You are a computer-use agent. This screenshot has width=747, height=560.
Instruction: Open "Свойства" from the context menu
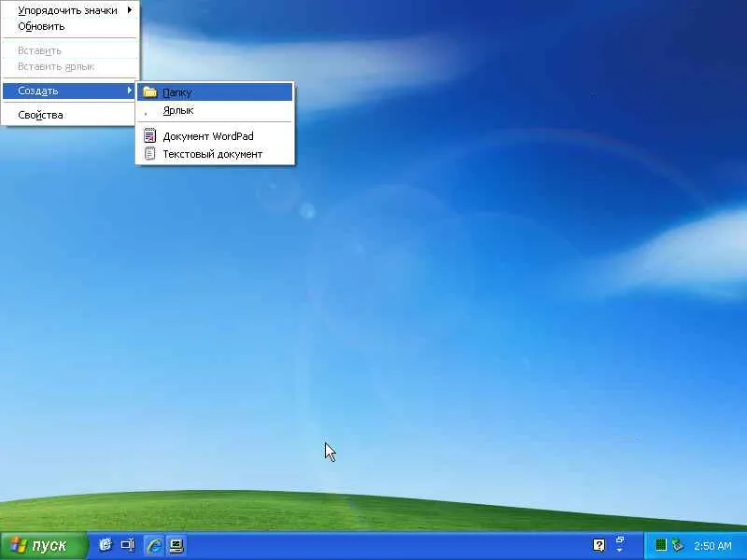click(x=69, y=115)
